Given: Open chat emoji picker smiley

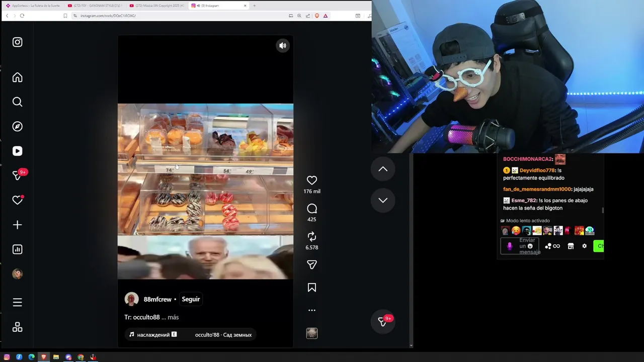Looking at the screenshot, I should pos(530,246).
